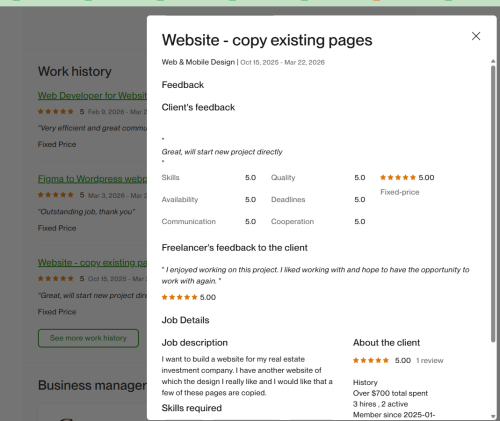Click the Fixed-price label in dialog
Screen dimensions: 500x421
(400, 192)
